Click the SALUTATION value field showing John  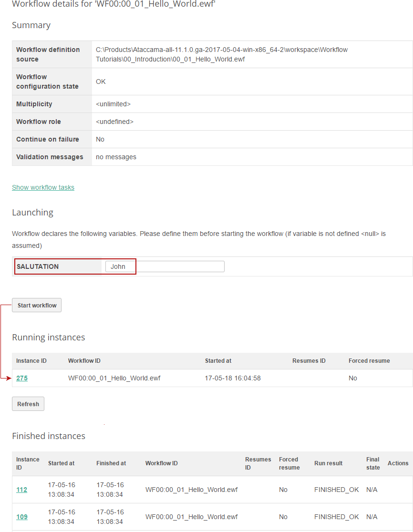(120, 266)
